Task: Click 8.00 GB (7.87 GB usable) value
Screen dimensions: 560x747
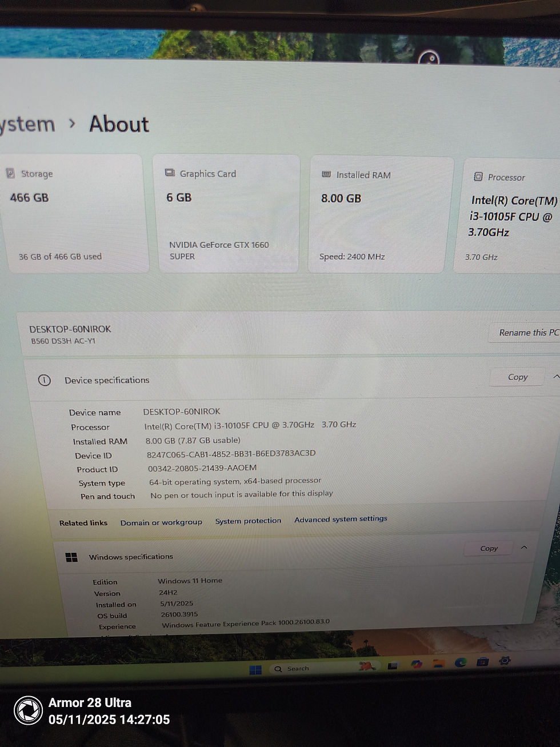Action: pyautogui.click(x=193, y=440)
